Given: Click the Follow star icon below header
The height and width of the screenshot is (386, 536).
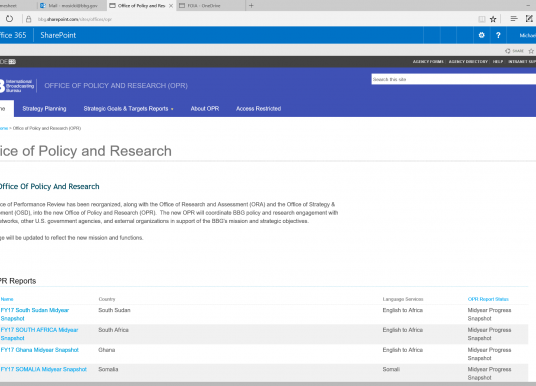Looking at the screenshot, I should (531, 51).
